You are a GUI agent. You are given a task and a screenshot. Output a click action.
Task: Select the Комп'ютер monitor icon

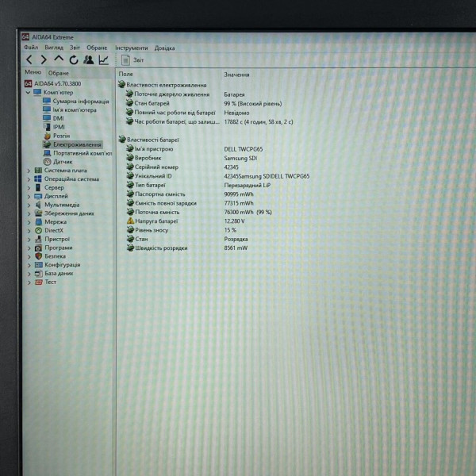point(37,92)
